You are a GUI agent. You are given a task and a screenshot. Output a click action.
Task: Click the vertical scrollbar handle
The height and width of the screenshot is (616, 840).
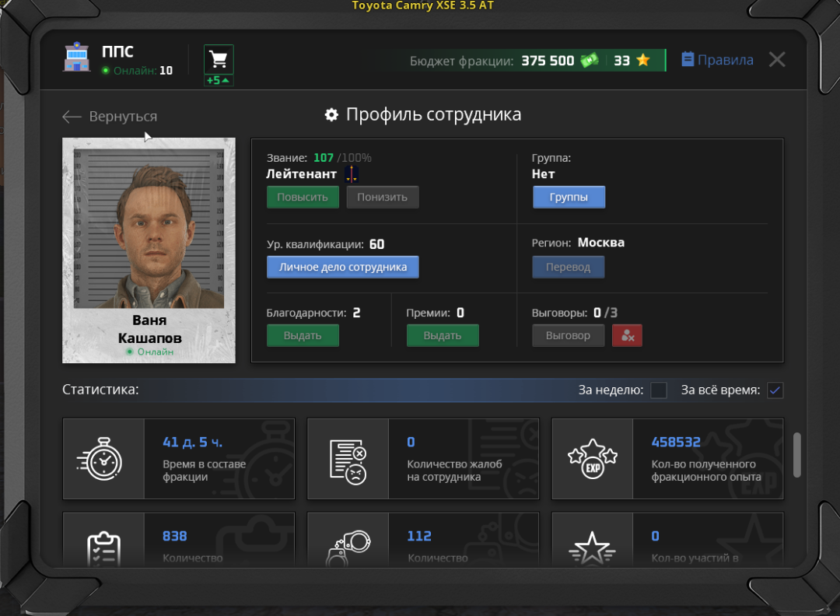coord(796,454)
